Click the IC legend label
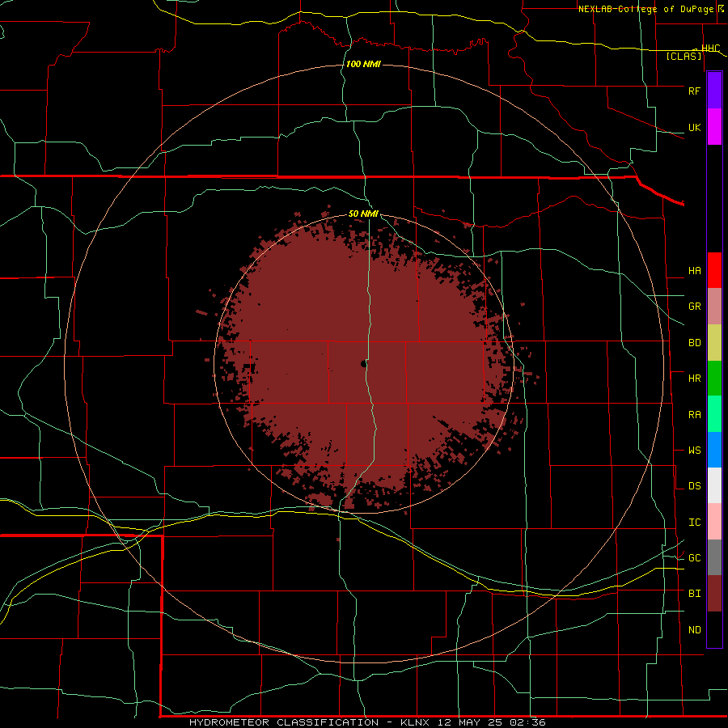Viewport: 728px width, 728px height. [x=694, y=523]
